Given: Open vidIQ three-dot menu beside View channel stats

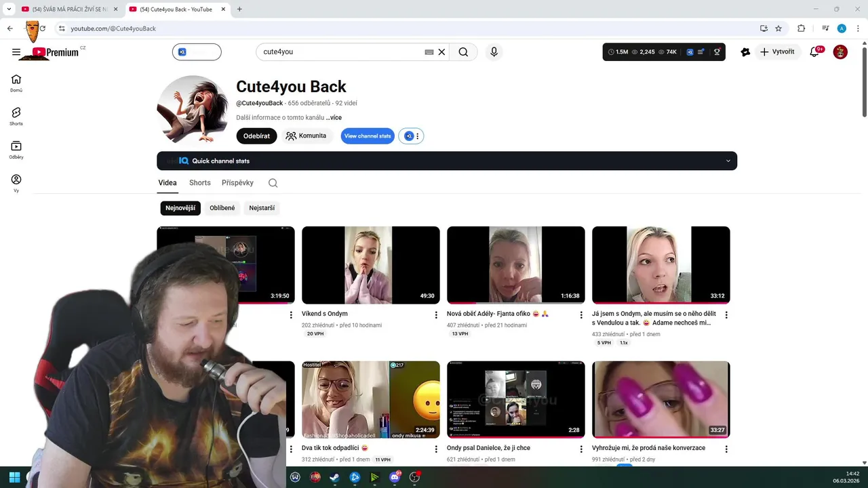Looking at the screenshot, I should tap(417, 136).
